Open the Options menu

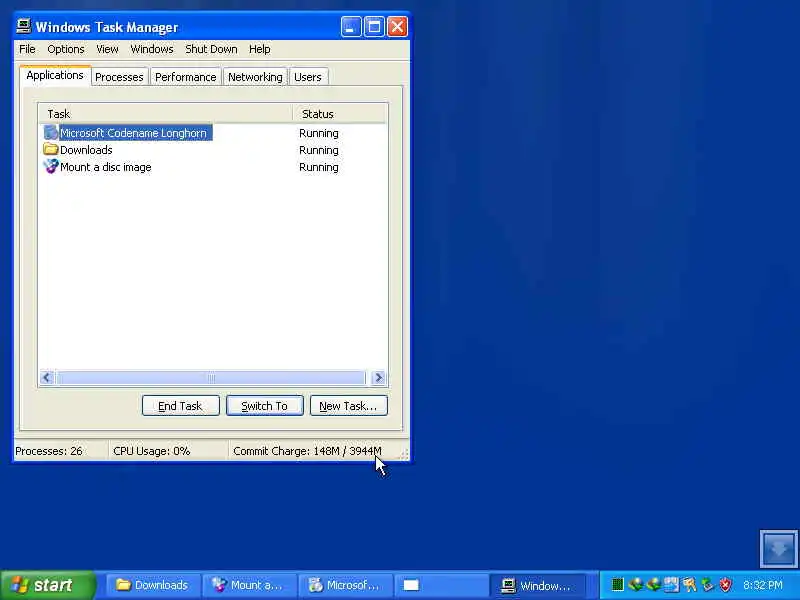(66, 49)
